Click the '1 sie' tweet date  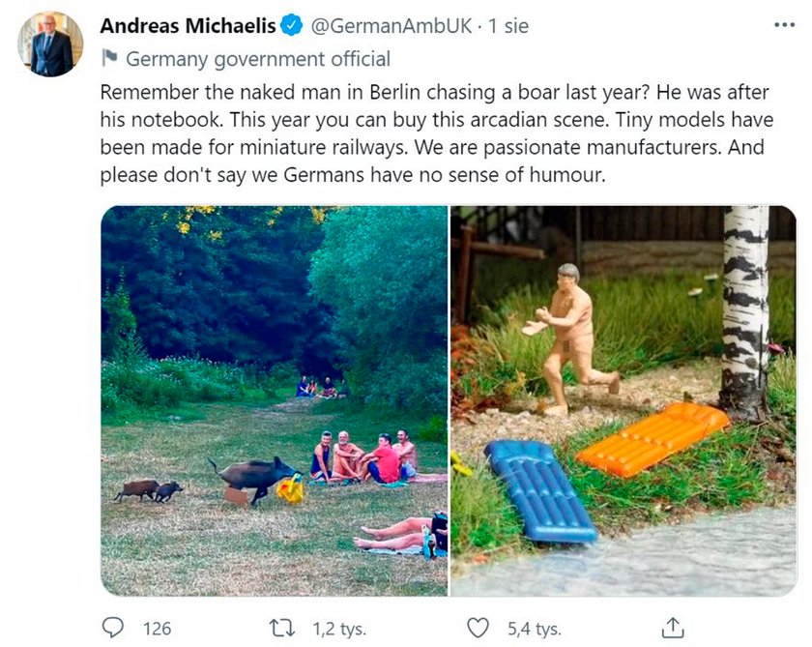[x=508, y=25]
